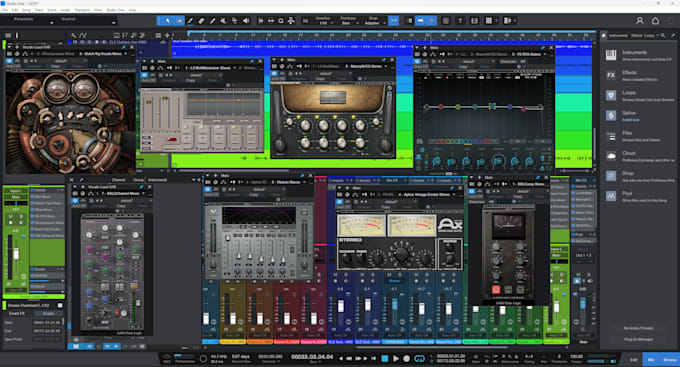Mute the green selected console channel
The image size is (680, 367).
click(11, 216)
